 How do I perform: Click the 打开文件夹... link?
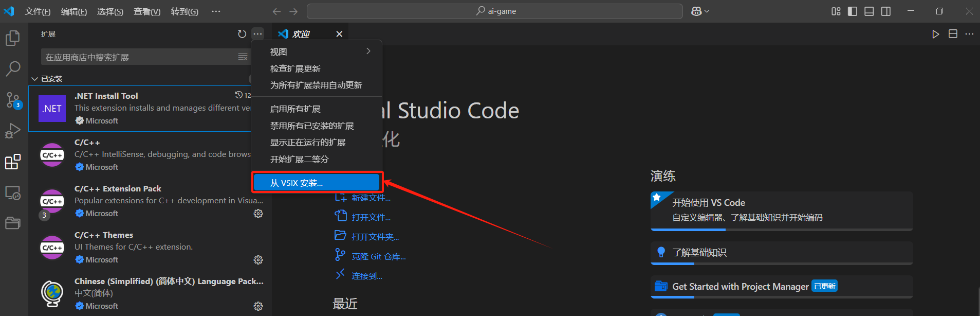375,237
